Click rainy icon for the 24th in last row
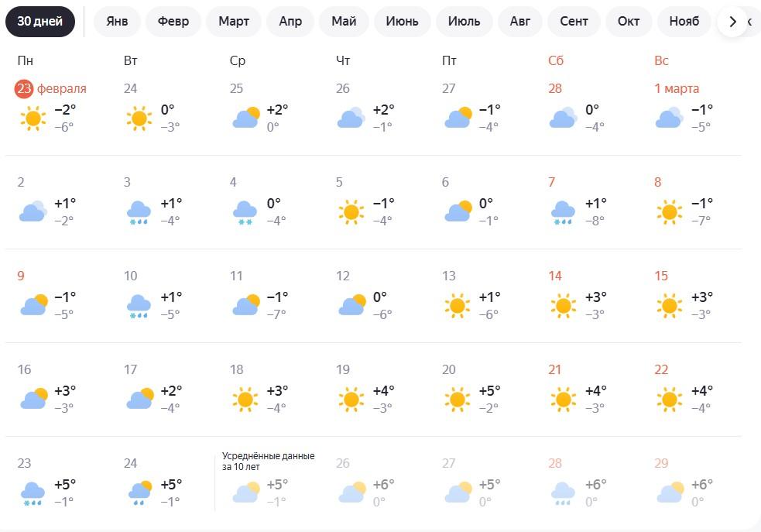This screenshot has height=532, width=761. click(x=139, y=493)
